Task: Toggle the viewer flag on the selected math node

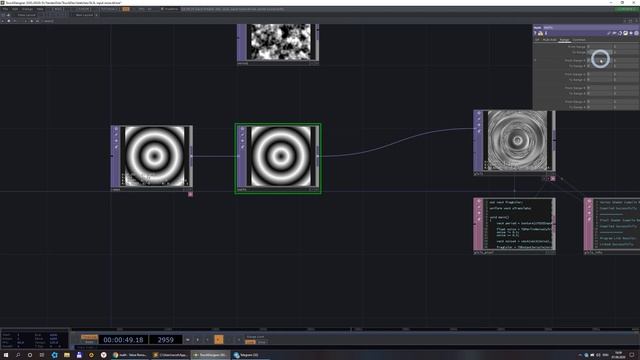Action: point(242,129)
